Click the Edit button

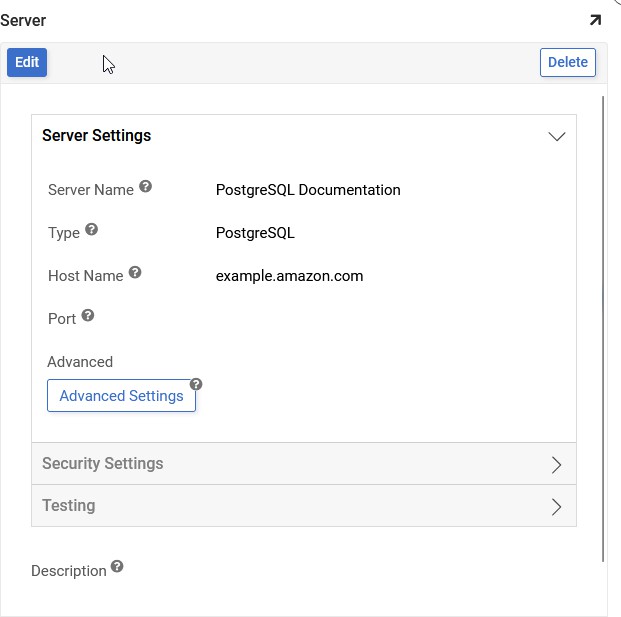[27, 62]
